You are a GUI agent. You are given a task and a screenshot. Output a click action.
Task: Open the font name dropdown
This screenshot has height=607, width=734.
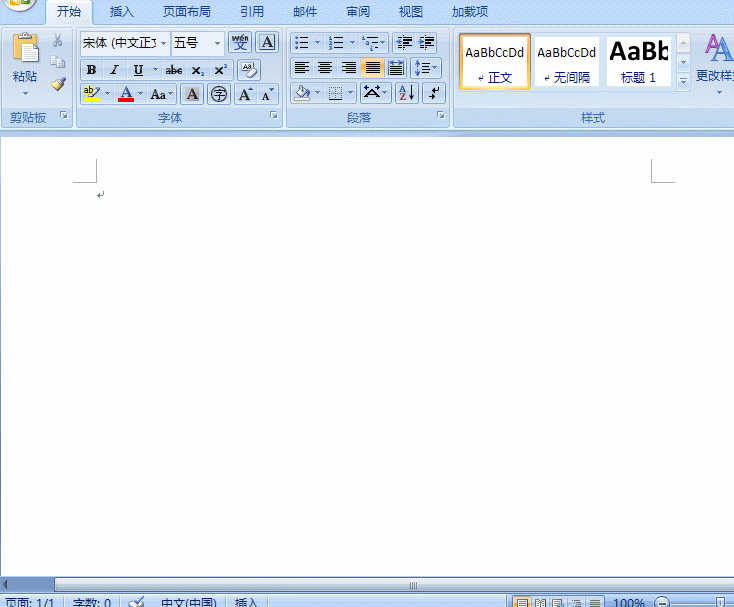tap(163, 43)
